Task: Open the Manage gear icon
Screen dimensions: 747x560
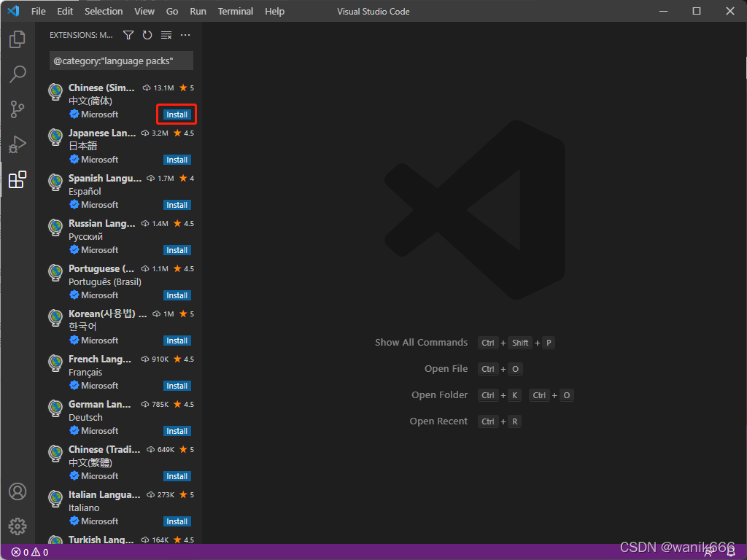Action: (18, 526)
